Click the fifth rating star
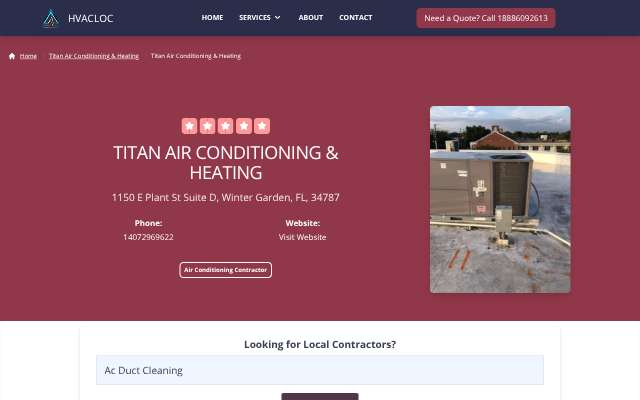 point(262,126)
